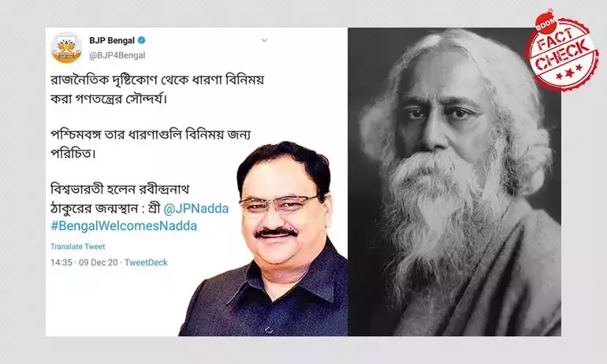Click the black-and-white bearded man portrait
The image size is (607, 364).
pyautogui.click(x=454, y=182)
